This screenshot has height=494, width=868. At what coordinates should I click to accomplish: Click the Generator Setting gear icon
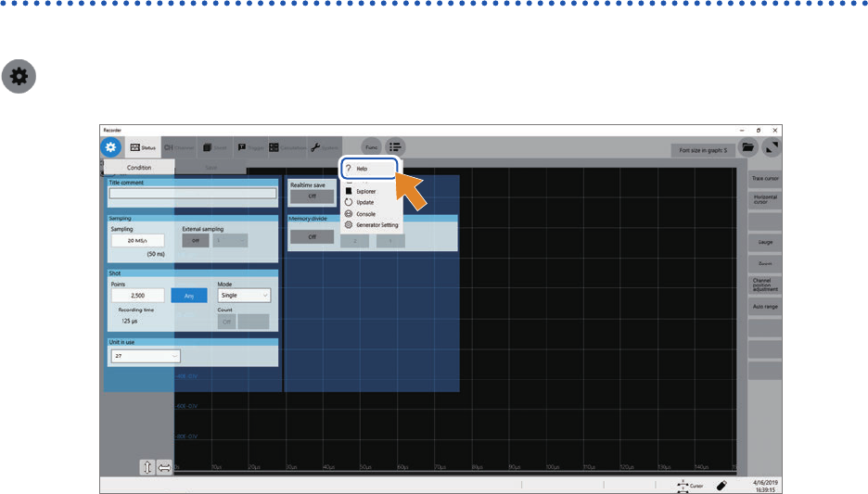[349, 225]
